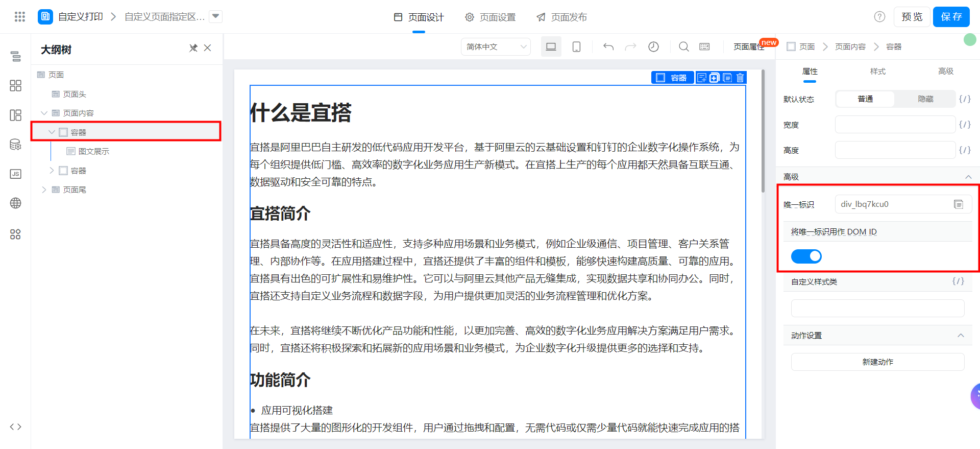
Task: Bind variable for 默认状态
Action: (965, 99)
